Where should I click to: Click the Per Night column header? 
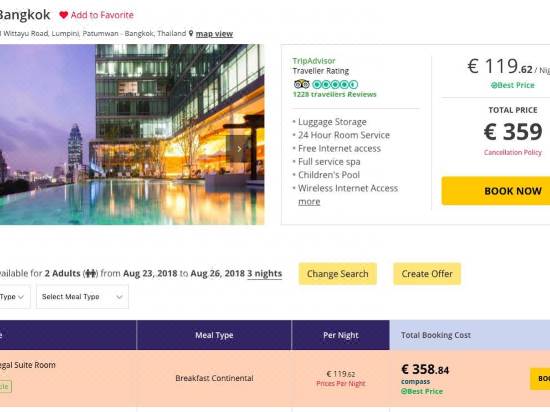coord(341,335)
